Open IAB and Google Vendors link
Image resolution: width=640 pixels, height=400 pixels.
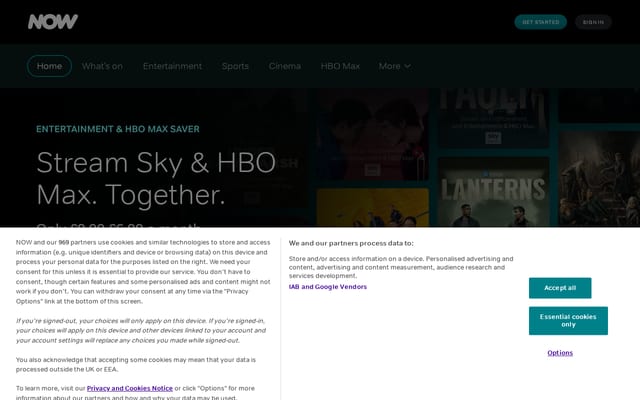point(328,287)
